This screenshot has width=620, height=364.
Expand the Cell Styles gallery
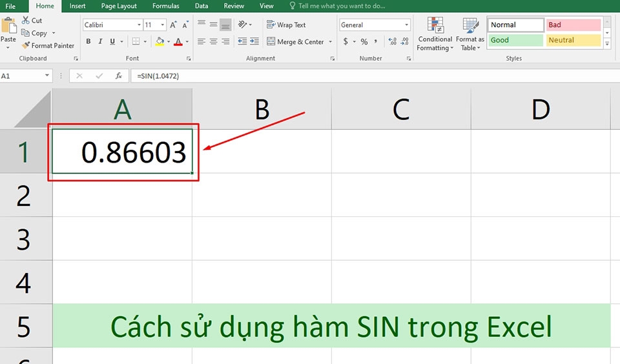pos(607,45)
